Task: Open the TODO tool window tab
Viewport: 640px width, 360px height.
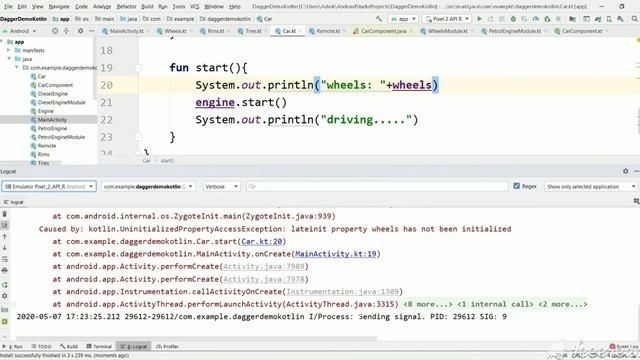Action: point(41,346)
